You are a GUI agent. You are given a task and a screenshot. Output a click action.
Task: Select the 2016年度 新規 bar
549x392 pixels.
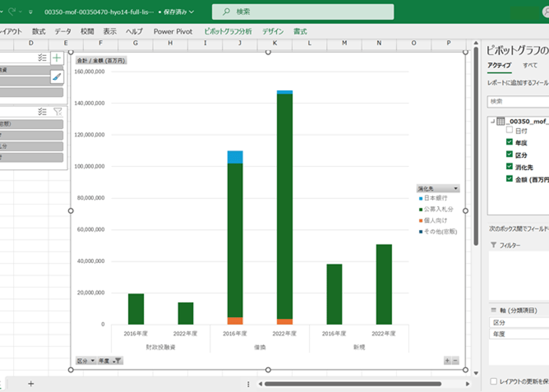tap(335, 295)
